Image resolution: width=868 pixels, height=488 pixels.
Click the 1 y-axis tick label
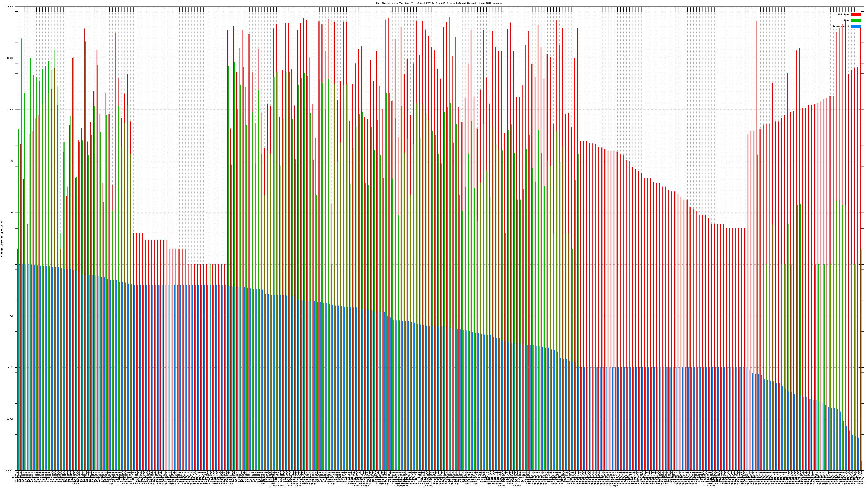click(13, 264)
